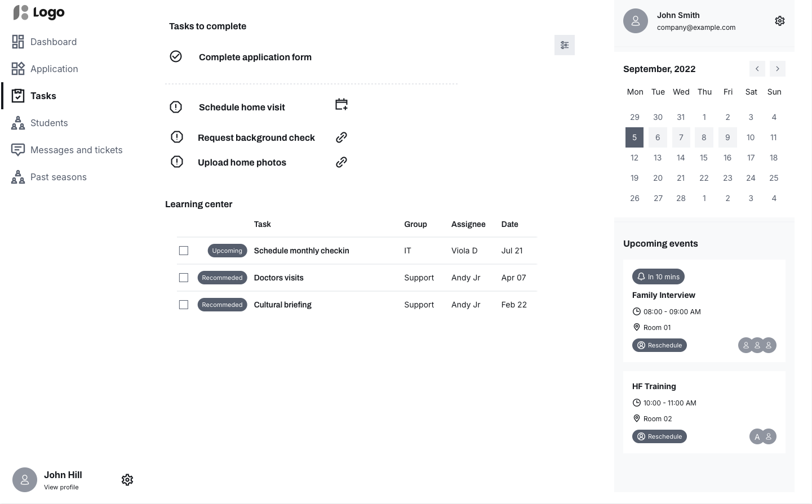Click calendar-add icon next to Schedule home visit
The image size is (812, 504).
pyautogui.click(x=341, y=104)
